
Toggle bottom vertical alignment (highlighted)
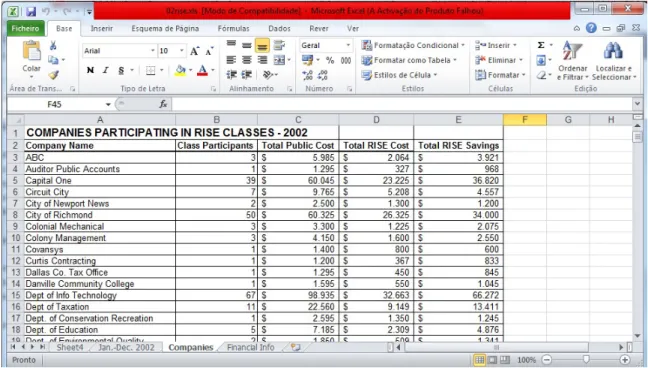[x=262, y=45]
